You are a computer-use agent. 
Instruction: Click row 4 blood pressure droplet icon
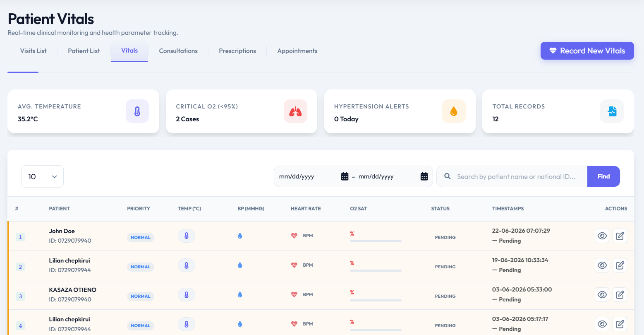pos(240,324)
